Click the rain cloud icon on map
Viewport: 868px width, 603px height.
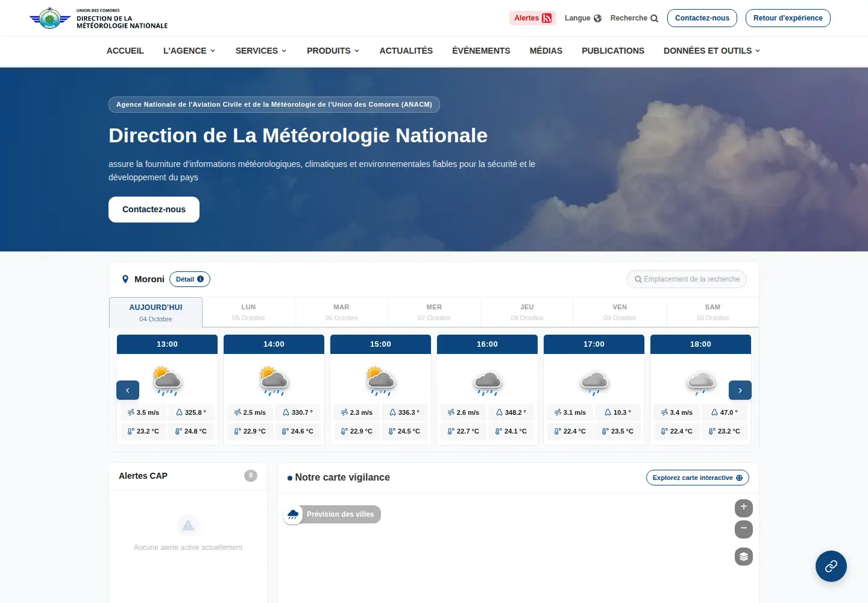293,514
